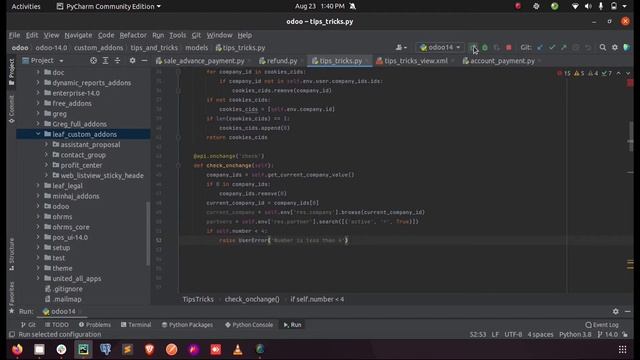Commit changes with Git checkmark icon
The width and height of the screenshot is (640, 360).
(x=552, y=48)
